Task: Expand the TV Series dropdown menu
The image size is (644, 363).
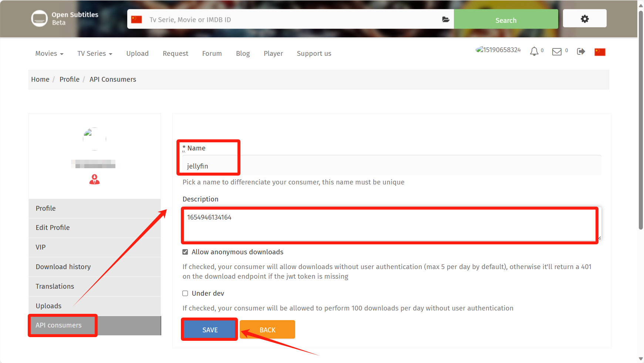Action: click(95, 54)
